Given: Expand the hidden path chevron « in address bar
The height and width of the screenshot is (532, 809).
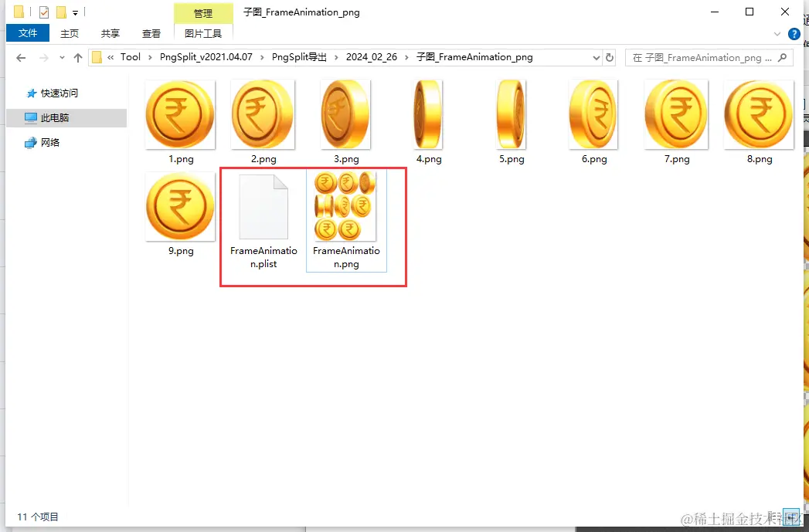Looking at the screenshot, I should [110, 57].
